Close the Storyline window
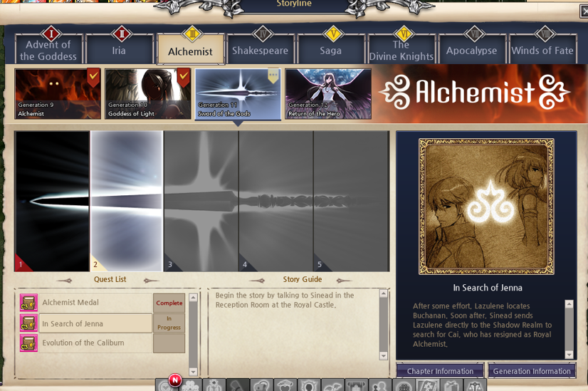 (x=584, y=11)
